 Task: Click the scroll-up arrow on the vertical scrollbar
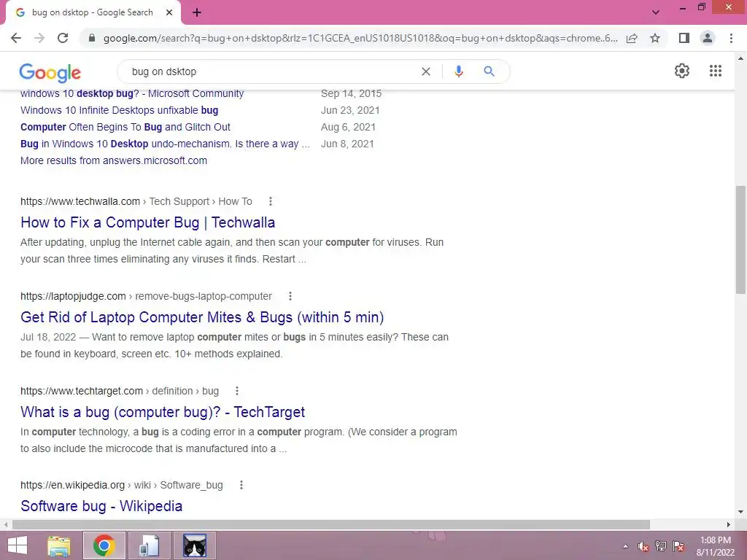pos(740,58)
